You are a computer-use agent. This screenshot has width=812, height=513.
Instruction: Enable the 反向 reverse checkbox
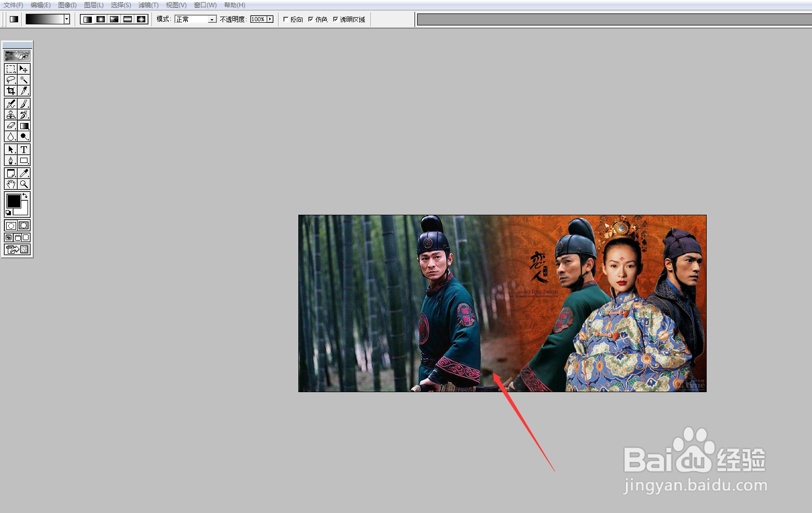coord(285,19)
